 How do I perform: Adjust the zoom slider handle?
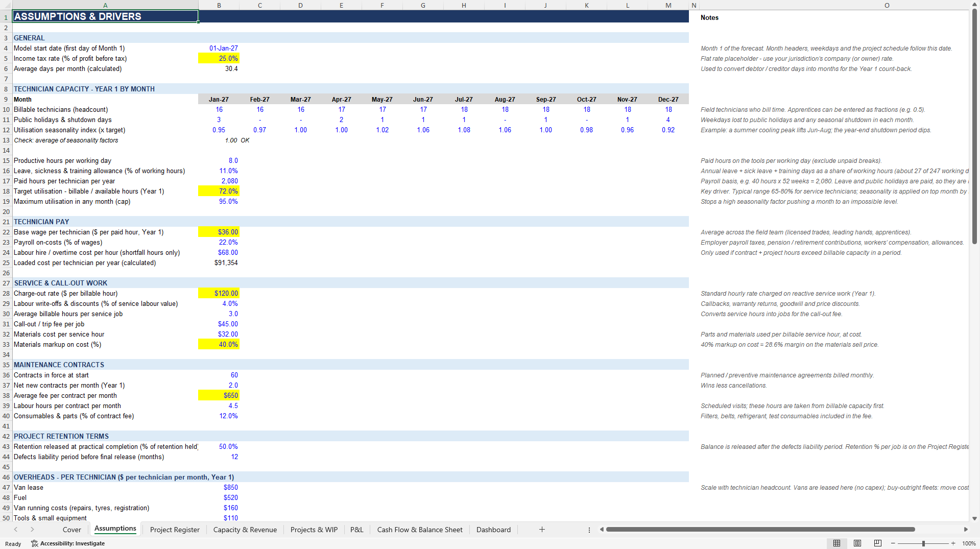pos(923,543)
